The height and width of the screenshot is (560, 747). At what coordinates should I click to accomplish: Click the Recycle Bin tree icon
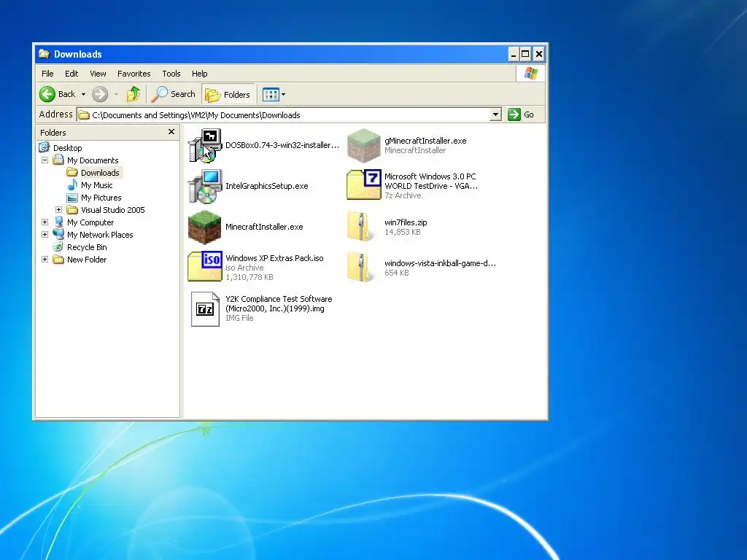58,246
